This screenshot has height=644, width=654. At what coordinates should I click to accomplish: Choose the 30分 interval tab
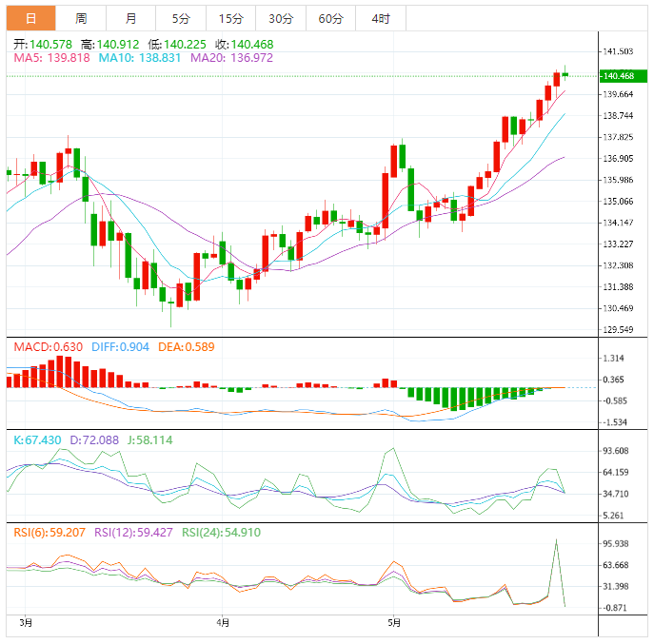281,18
